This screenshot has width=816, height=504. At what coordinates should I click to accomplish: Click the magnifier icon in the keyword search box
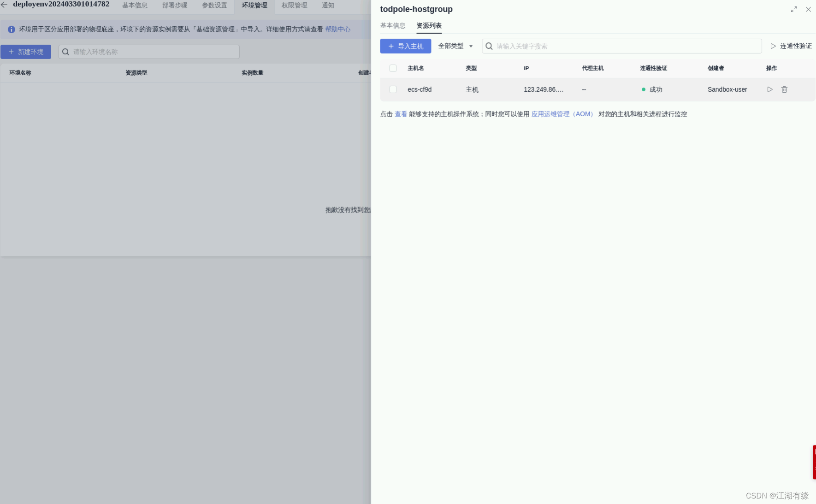click(x=489, y=46)
